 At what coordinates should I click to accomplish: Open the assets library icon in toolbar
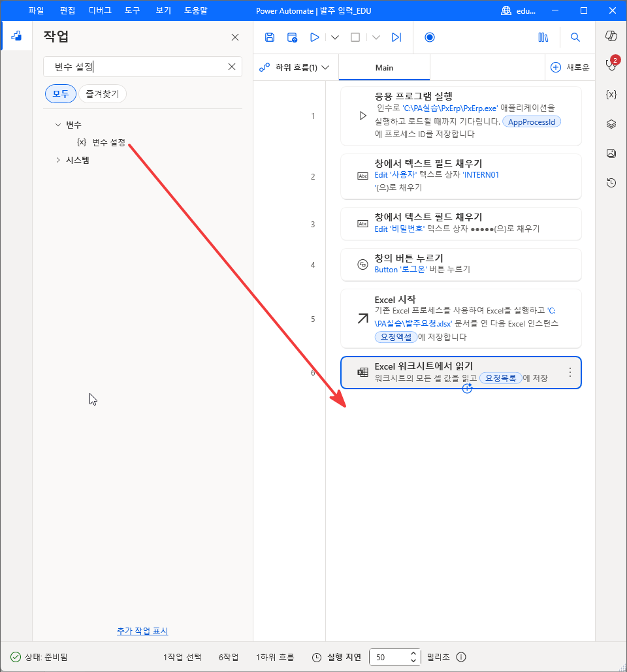pos(543,37)
